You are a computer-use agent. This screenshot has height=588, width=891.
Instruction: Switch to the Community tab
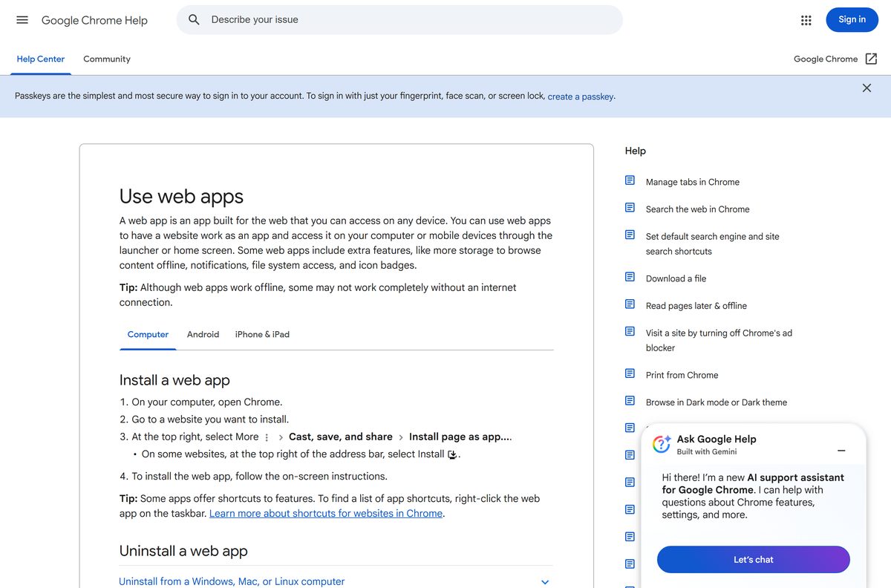(x=107, y=59)
